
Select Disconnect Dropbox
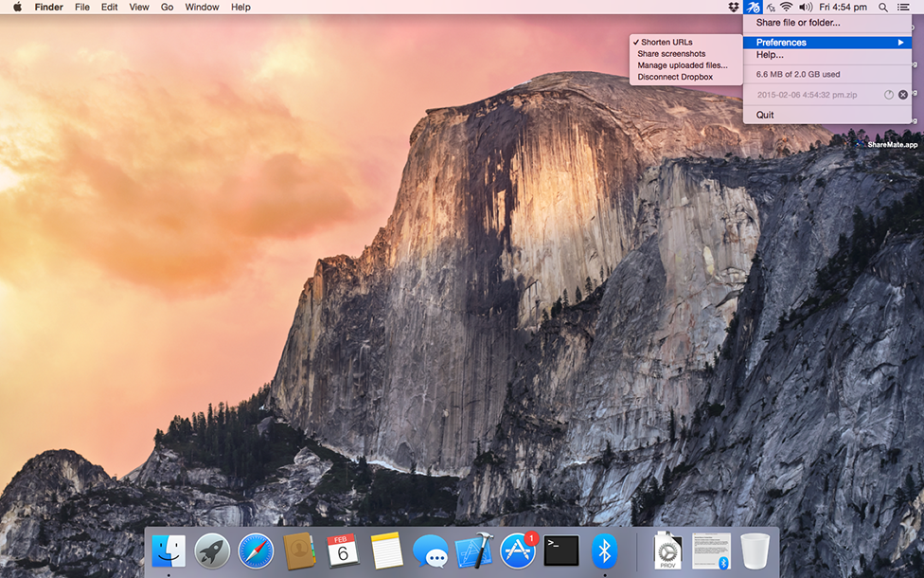pyautogui.click(x=685, y=77)
